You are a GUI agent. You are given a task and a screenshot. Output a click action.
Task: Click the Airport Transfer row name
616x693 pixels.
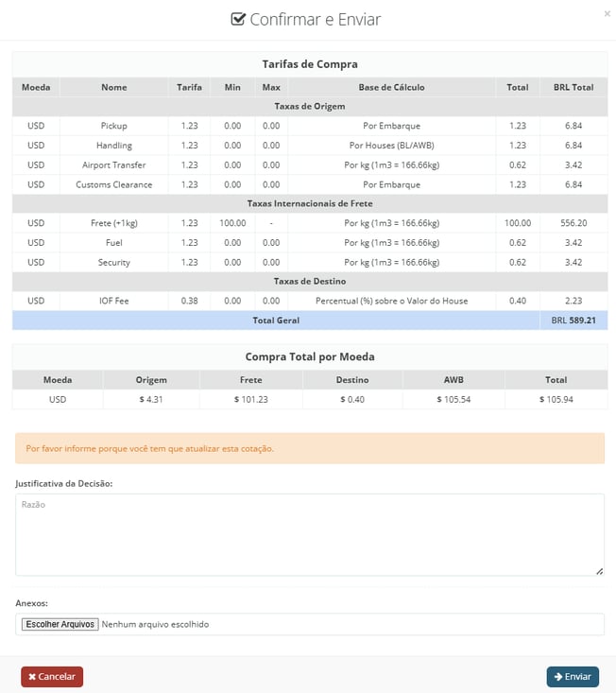[113, 165]
